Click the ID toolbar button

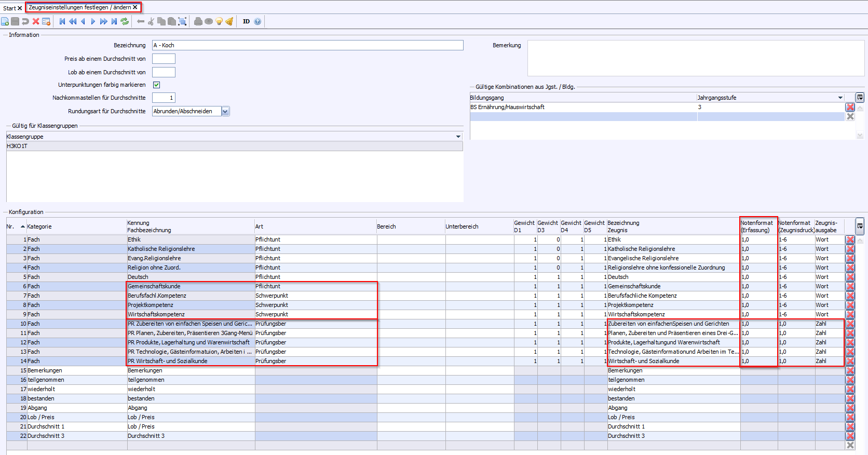(x=246, y=21)
